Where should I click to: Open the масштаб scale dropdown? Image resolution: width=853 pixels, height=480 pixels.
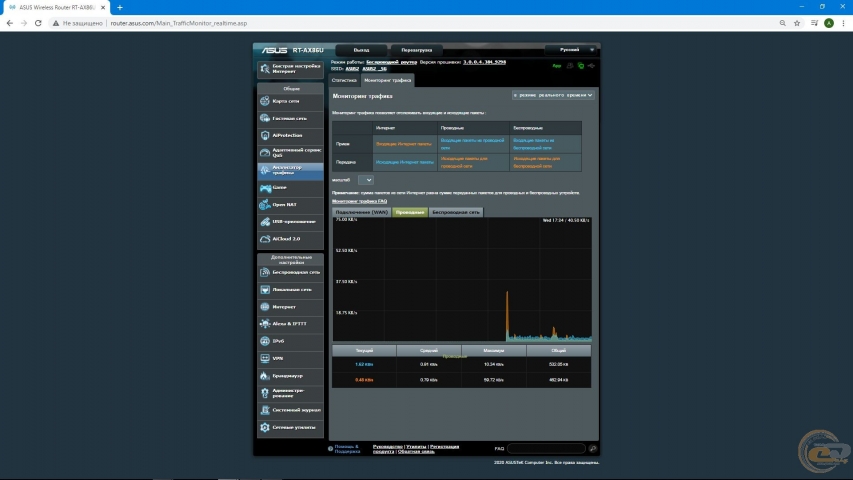tap(366, 180)
